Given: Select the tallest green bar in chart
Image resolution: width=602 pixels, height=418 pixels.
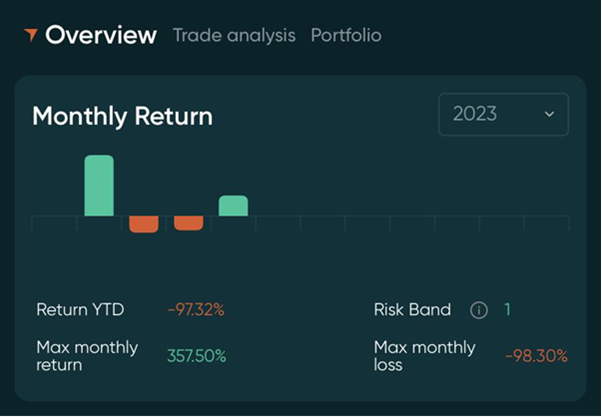Looking at the screenshot, I should pos(99,185).
